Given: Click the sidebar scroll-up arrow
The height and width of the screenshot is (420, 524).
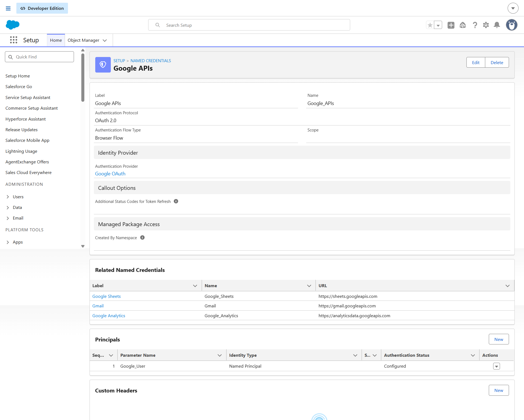Looking at the screenshot, I should pyautogui.click(x=83, y=50).
